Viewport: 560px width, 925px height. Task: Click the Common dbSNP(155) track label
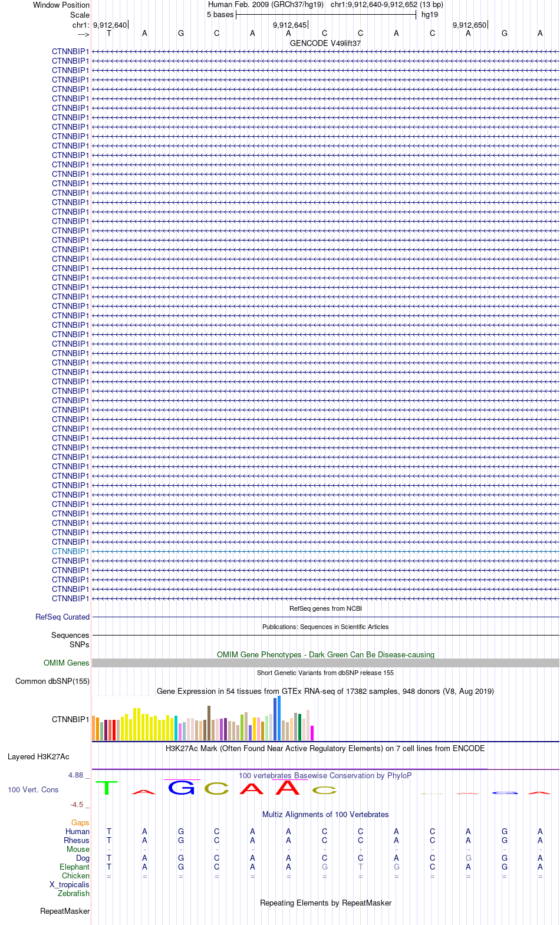point(52,681)
